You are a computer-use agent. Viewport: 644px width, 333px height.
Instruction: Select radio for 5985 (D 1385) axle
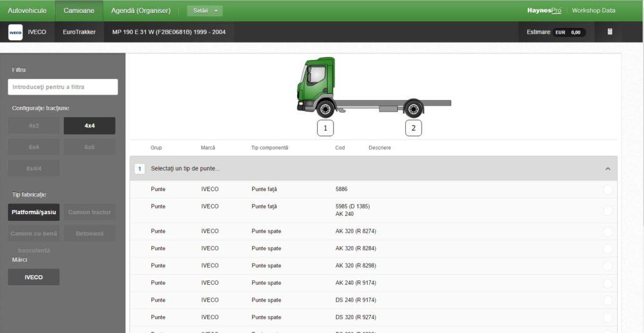[x=608, y=210]
